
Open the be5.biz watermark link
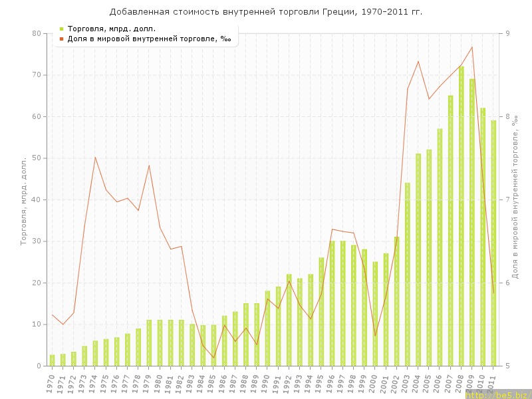tap(498, 394)
